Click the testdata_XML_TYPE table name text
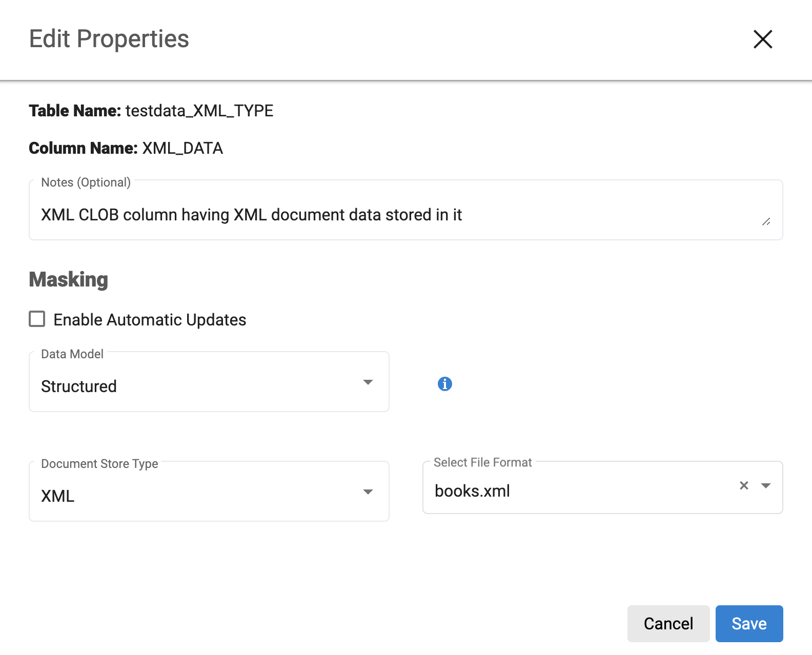 (x=199, y=111)
